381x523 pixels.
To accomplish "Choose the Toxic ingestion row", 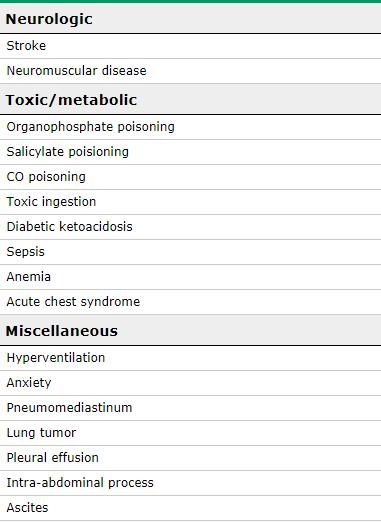I will (x=190, y=202).
